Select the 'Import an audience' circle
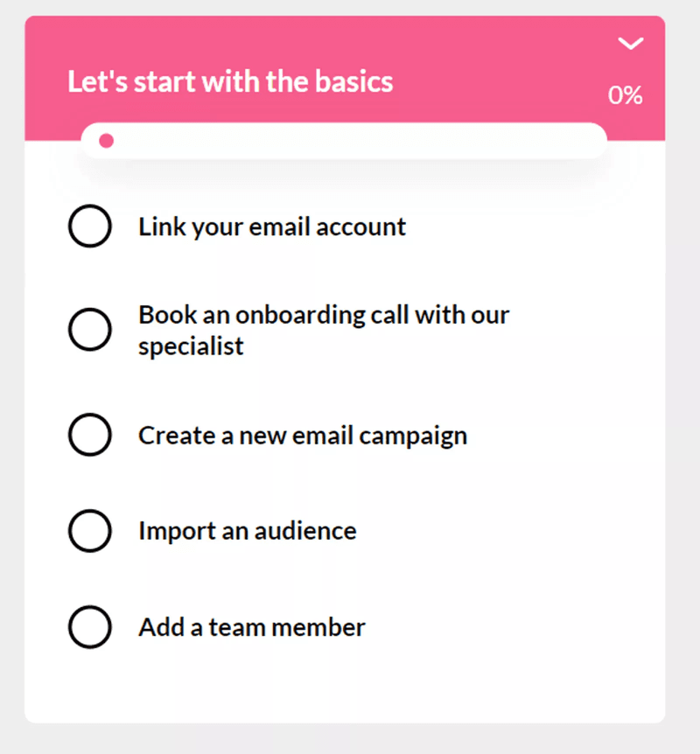The image size is (700, 754). click(90, 531)
